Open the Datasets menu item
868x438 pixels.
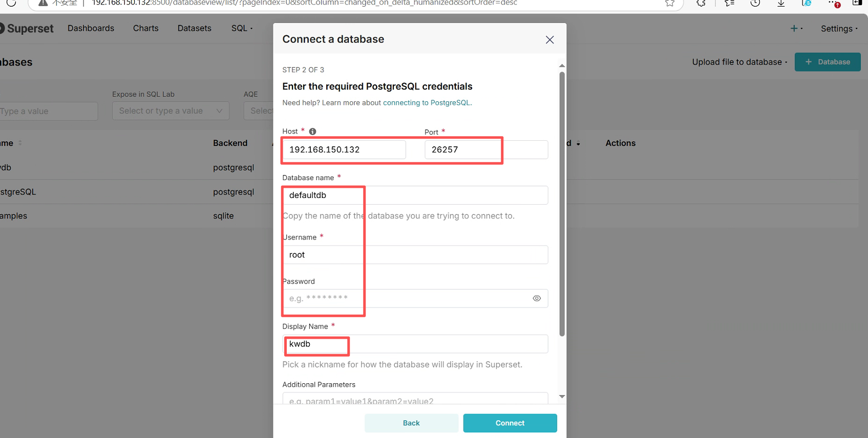[194, 28]
